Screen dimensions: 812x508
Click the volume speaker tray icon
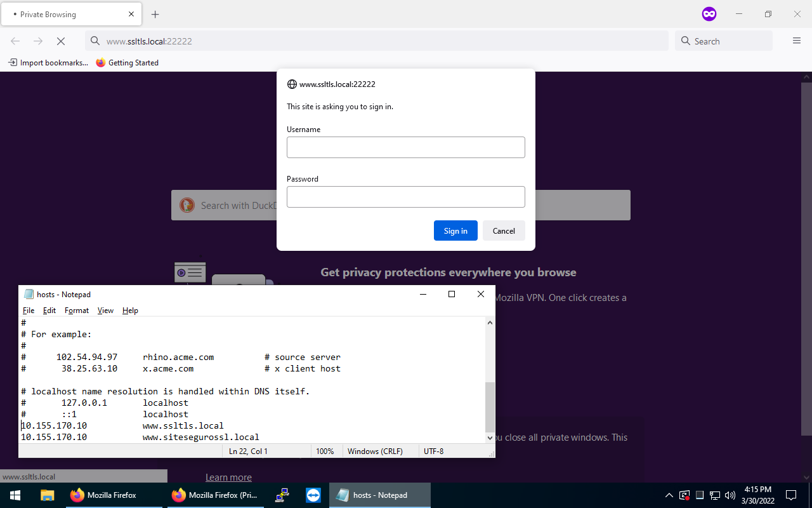point(730,495)
